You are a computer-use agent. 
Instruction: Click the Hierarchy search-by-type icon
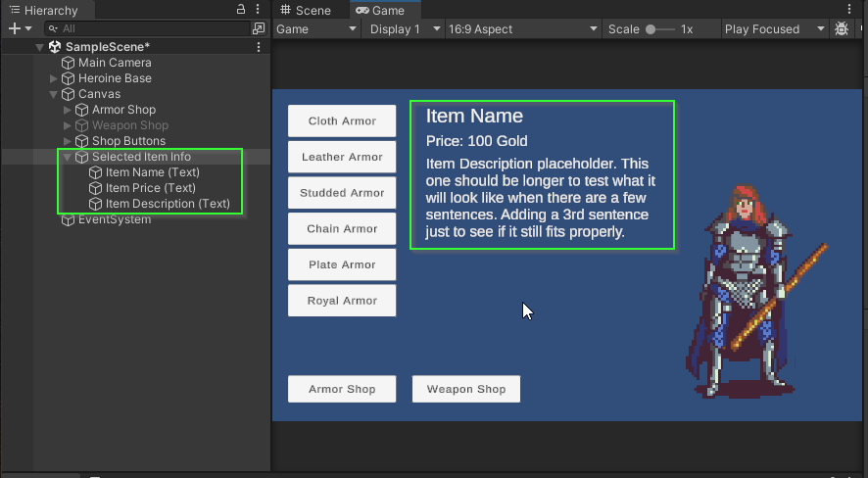259,29
